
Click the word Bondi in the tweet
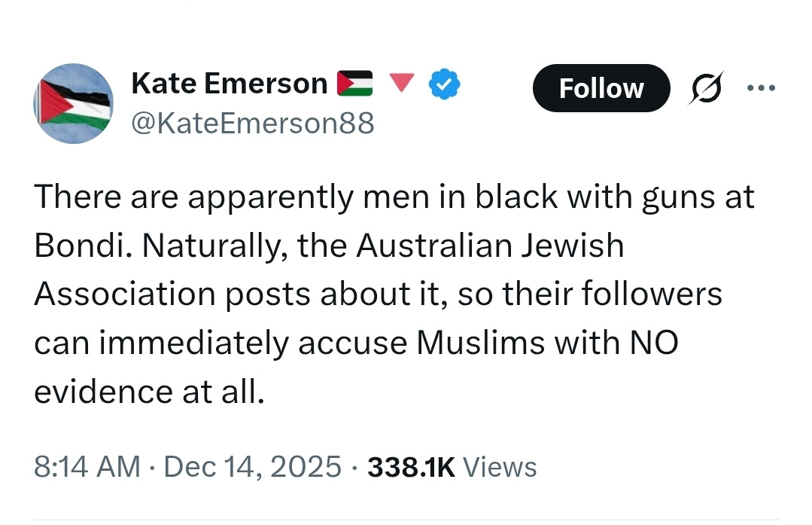[x=72, y=246]
